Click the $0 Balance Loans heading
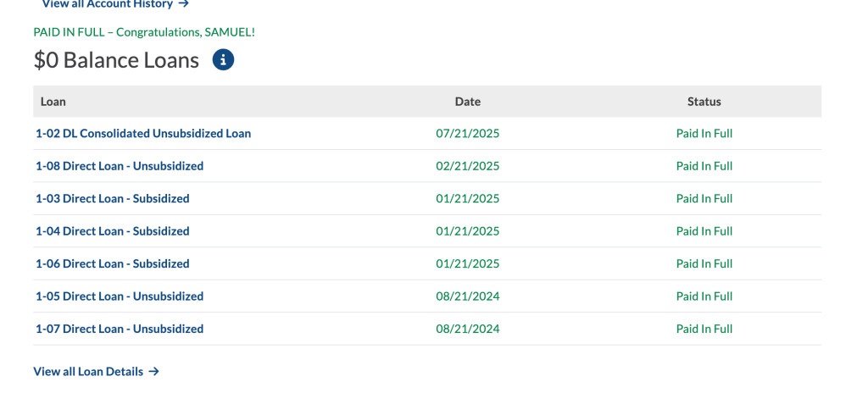Viewport: 868px width, 393px height. coord(116,60)
